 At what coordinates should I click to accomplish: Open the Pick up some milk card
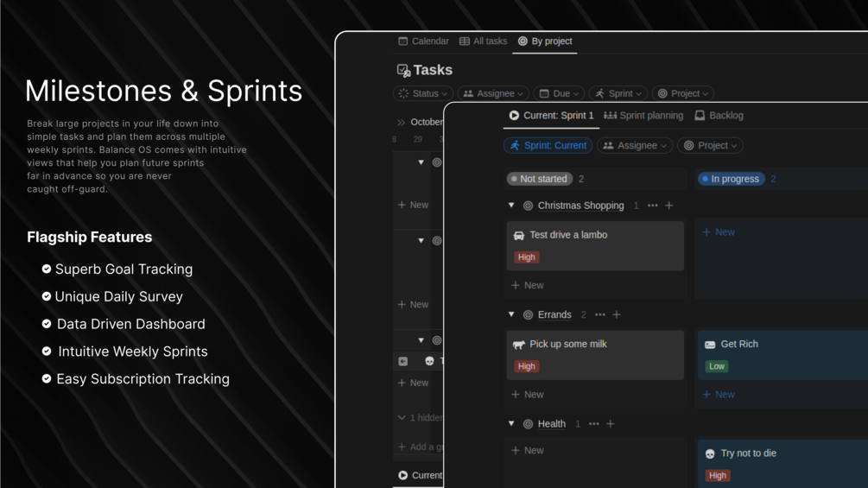pyautogui.click(x=595, y=355)
